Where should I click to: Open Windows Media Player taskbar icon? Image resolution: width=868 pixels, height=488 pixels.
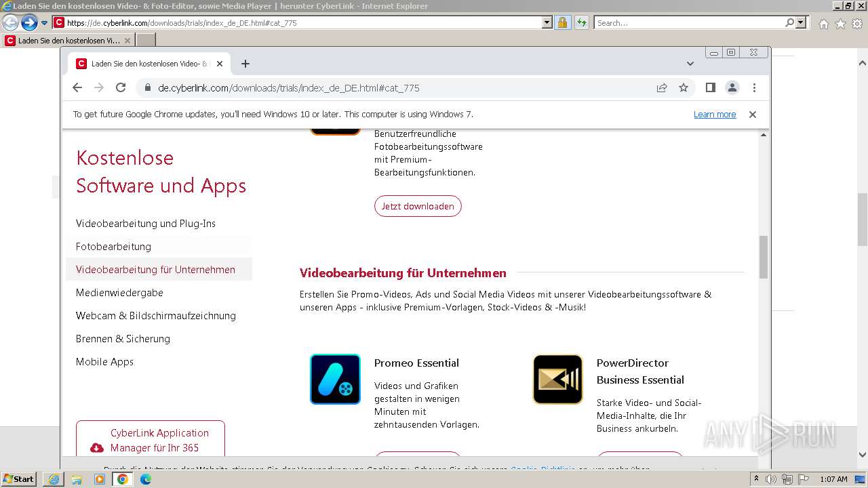100,479
